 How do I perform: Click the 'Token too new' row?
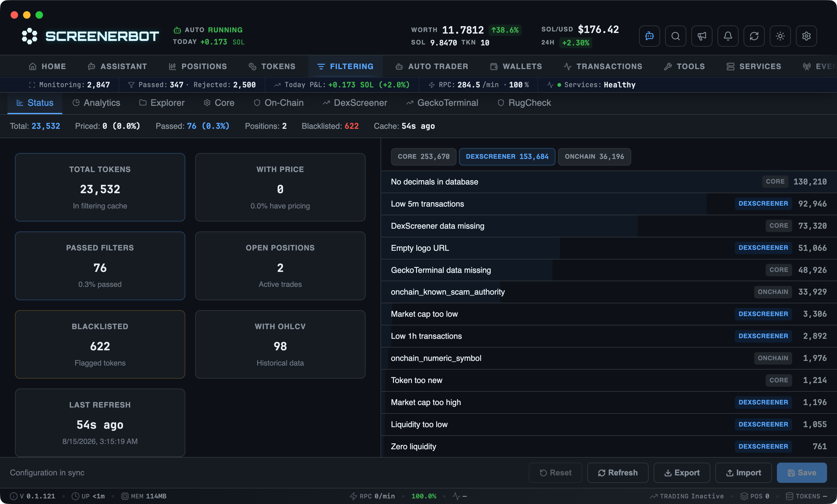[609, 380]
